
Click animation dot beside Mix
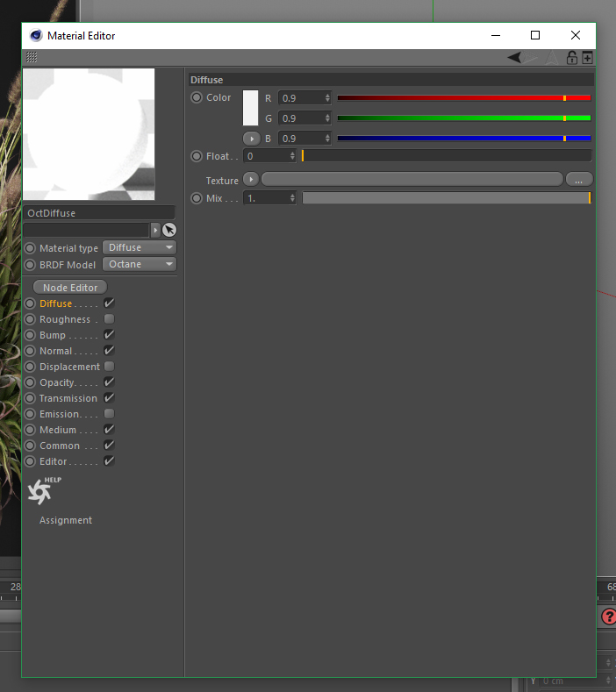197,198
